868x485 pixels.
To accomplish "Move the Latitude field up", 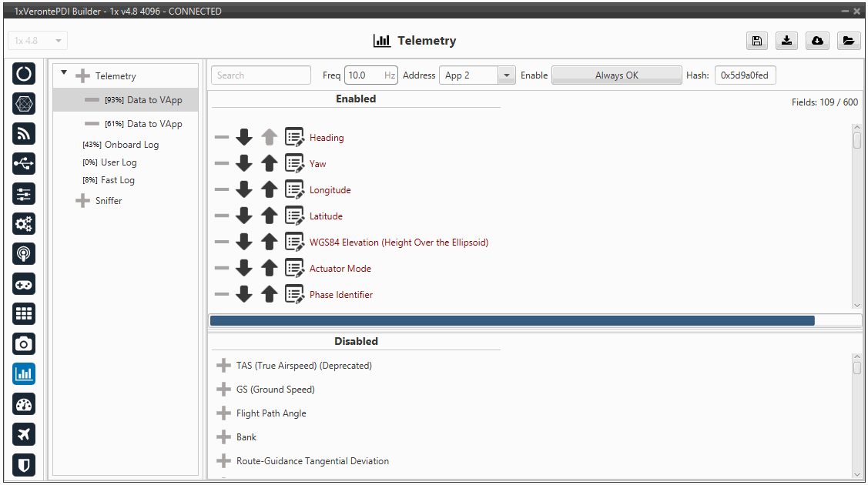I will pos(269,216).
